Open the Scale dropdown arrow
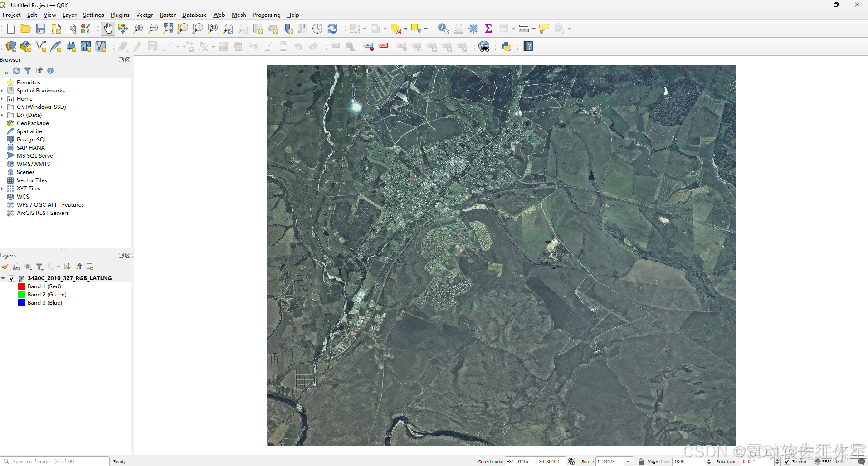Image resolution: width=868 pixels, height=466 pixels. 628,461
